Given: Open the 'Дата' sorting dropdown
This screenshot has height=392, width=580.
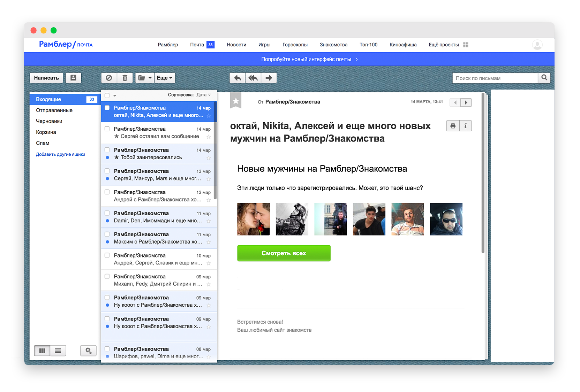Looking at the screenshot, I should coord(203,95).
